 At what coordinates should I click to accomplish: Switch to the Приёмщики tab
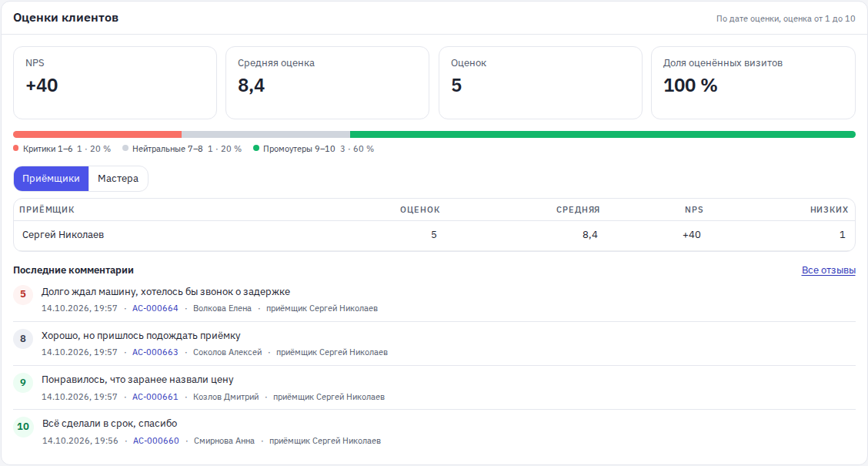[x=51, y=179]
